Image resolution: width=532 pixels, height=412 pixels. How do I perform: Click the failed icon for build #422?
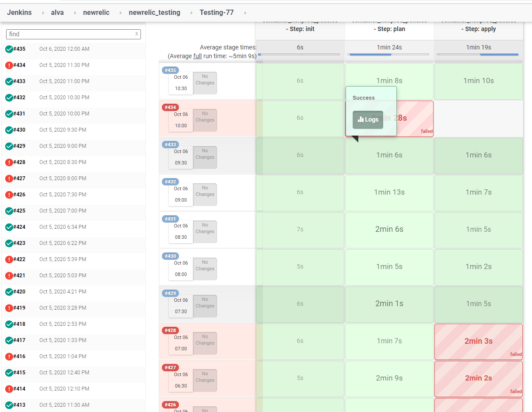(x=9, y=259)
